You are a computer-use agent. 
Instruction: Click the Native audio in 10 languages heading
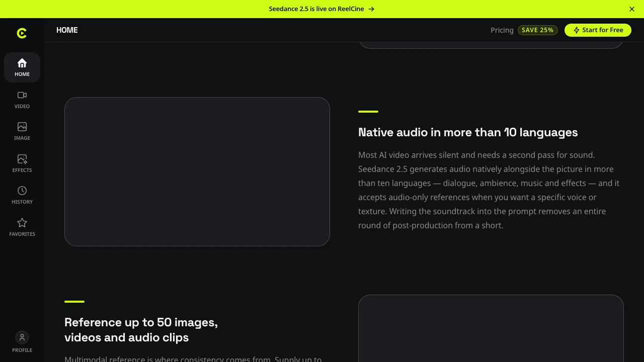click(x=468, y=132)
